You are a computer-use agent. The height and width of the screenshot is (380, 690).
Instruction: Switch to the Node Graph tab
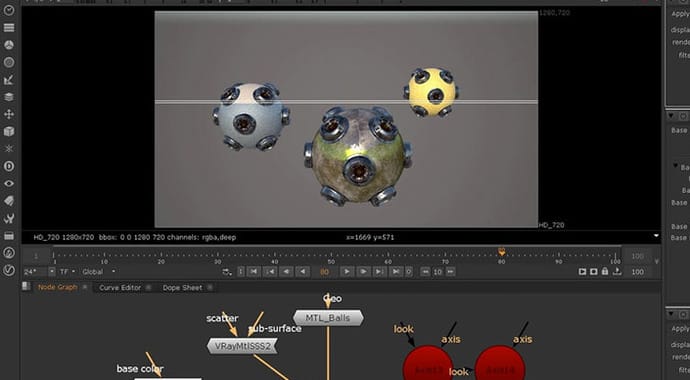(58, 287)
